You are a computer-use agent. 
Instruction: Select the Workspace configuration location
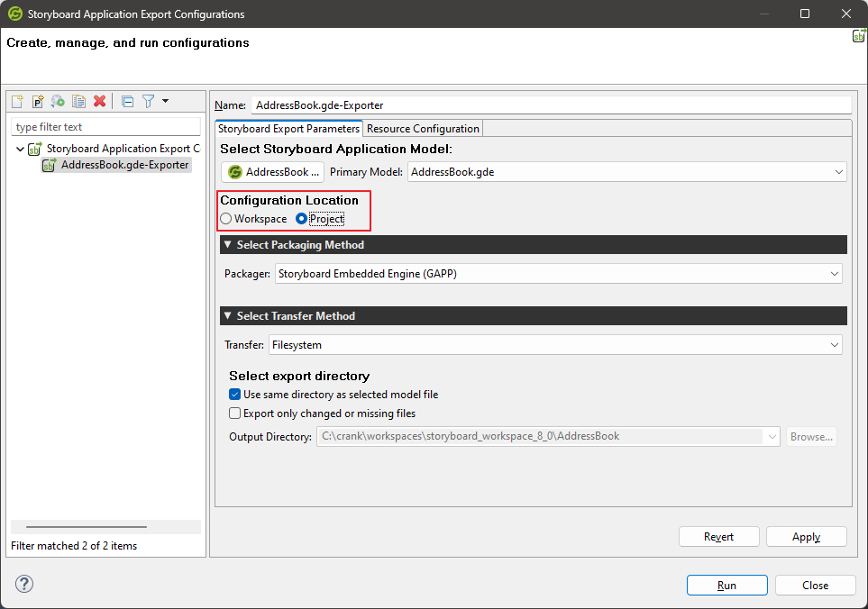225,218
